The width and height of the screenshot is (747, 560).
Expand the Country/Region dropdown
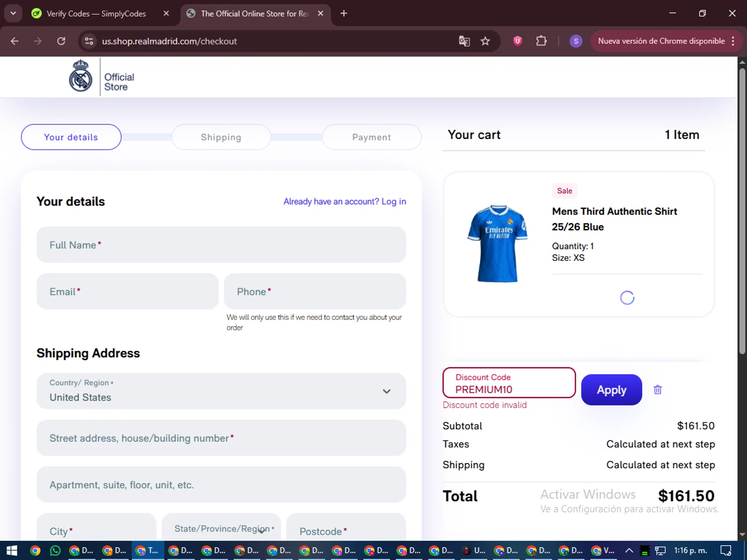pyautogui.click(x=221, y=391)
